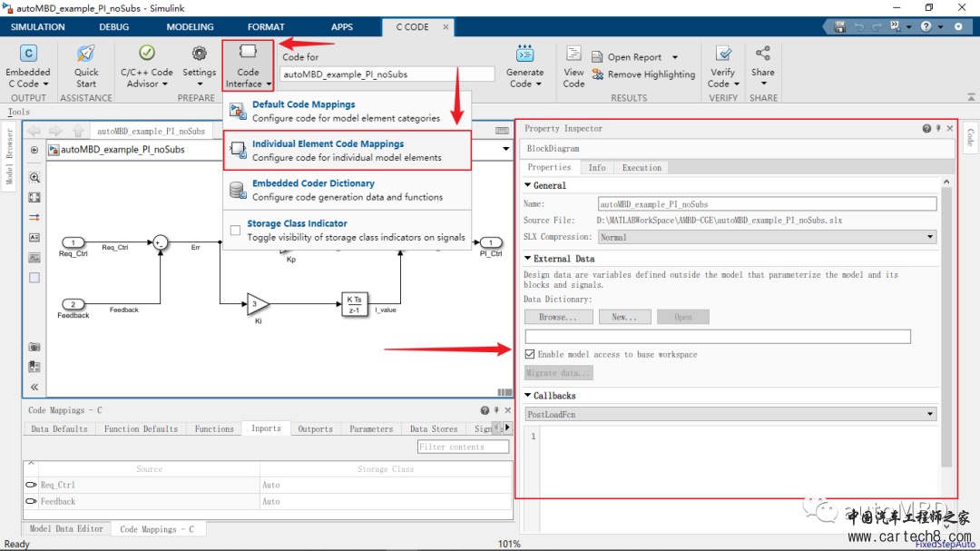Toggle sample time display arrows icon

pyautogui.click(x=34, y=218)
